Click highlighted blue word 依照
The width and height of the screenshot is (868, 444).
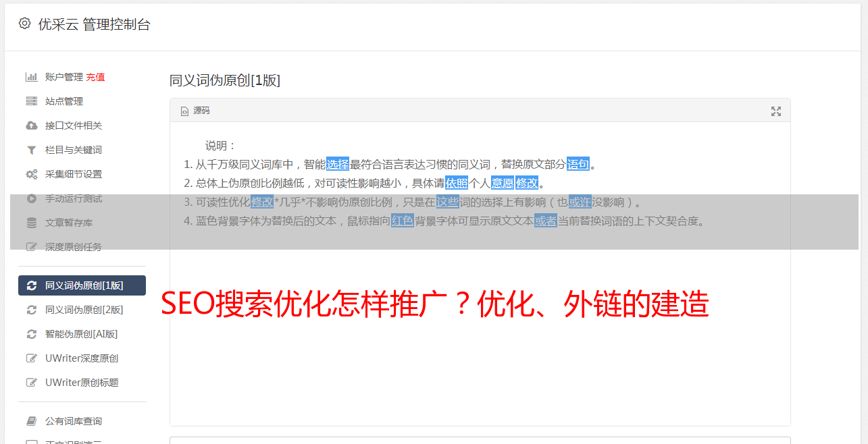coord(457,183)
